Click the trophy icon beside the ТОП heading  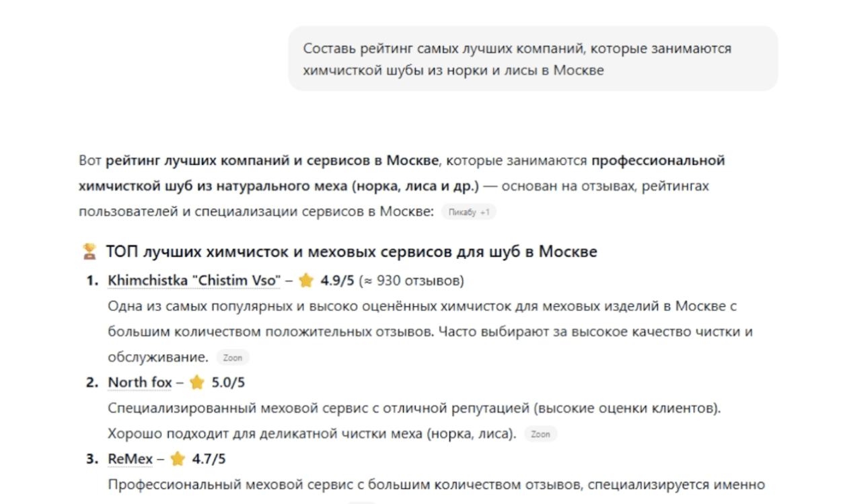click(x=88, y=252)
